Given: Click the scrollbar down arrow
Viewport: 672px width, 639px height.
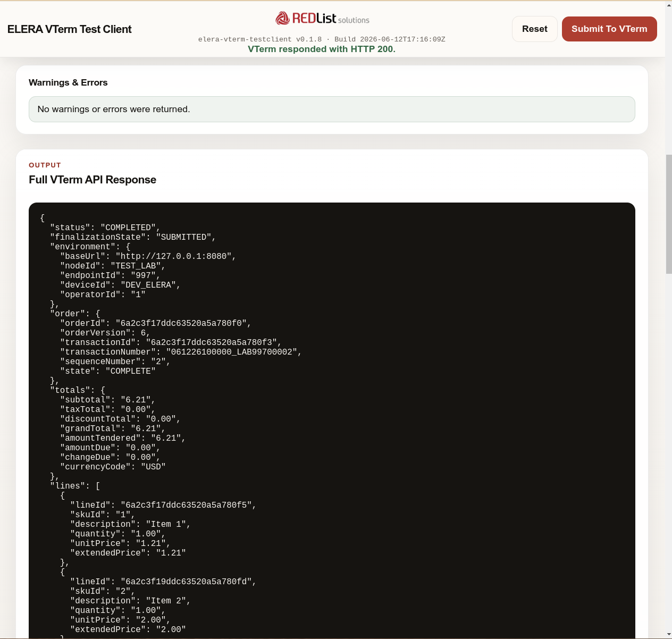Looking at the screenshot, I should coord(669,634).
